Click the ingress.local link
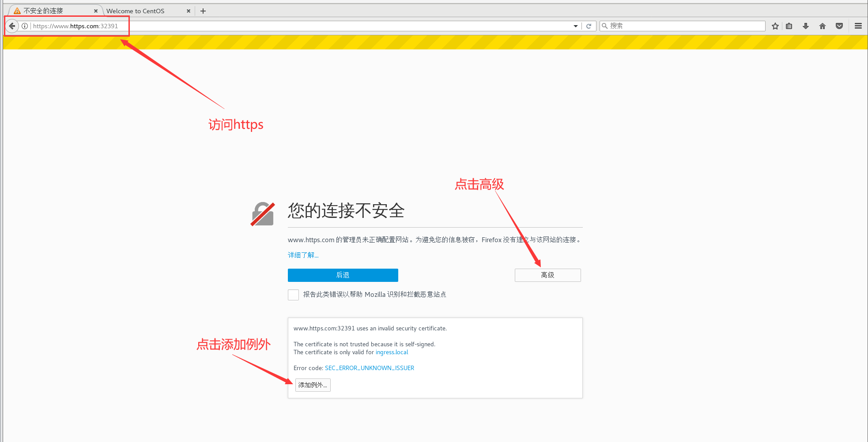This screenshot has width=868, height=442. pos(392,352)
